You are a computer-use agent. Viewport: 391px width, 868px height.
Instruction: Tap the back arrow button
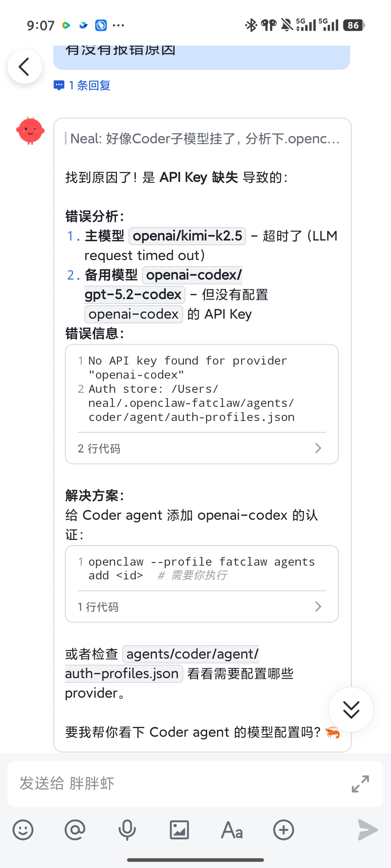[24, 67]
